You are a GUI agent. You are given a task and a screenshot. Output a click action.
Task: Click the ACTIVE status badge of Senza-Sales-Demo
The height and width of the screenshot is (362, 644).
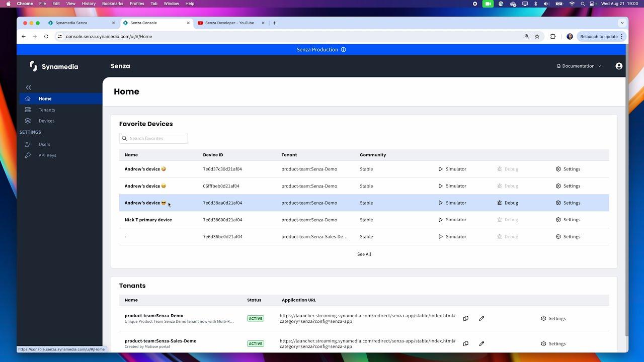256,343
